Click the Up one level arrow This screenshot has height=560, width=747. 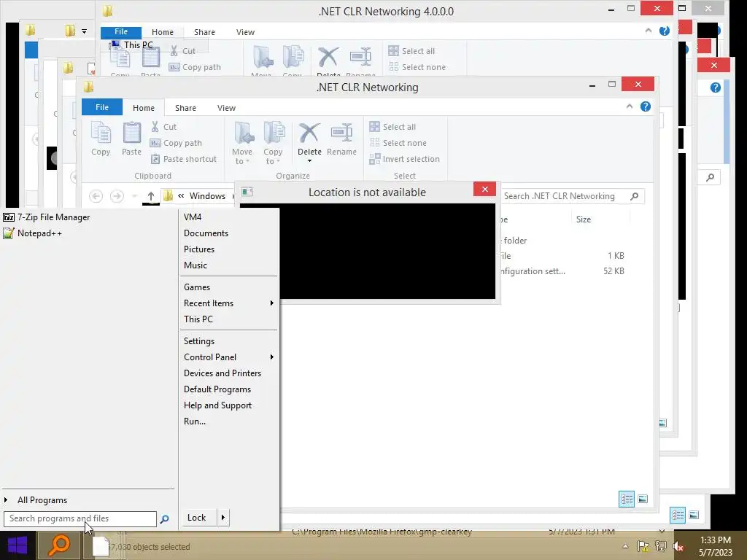(151, 196)
